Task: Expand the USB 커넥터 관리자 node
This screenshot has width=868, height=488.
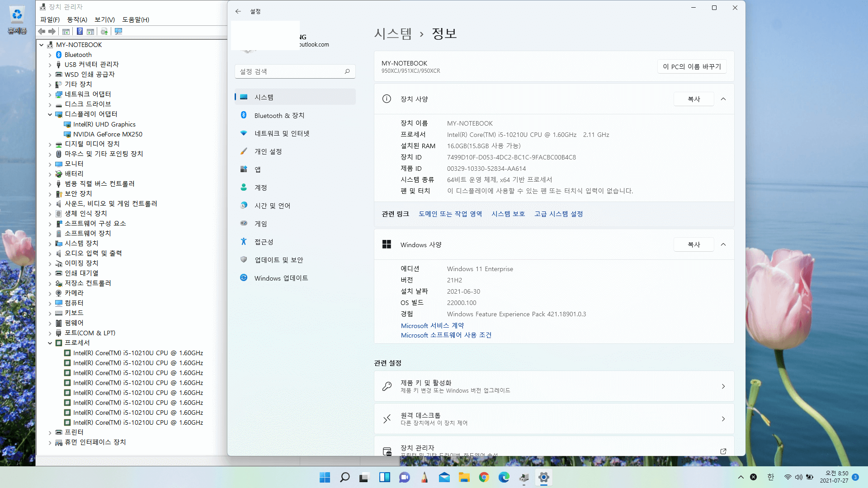Action: coord(50,65)
